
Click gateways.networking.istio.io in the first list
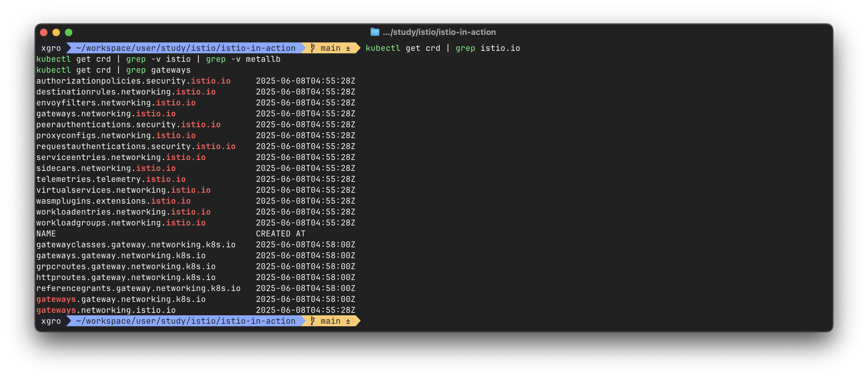(106, 114)
